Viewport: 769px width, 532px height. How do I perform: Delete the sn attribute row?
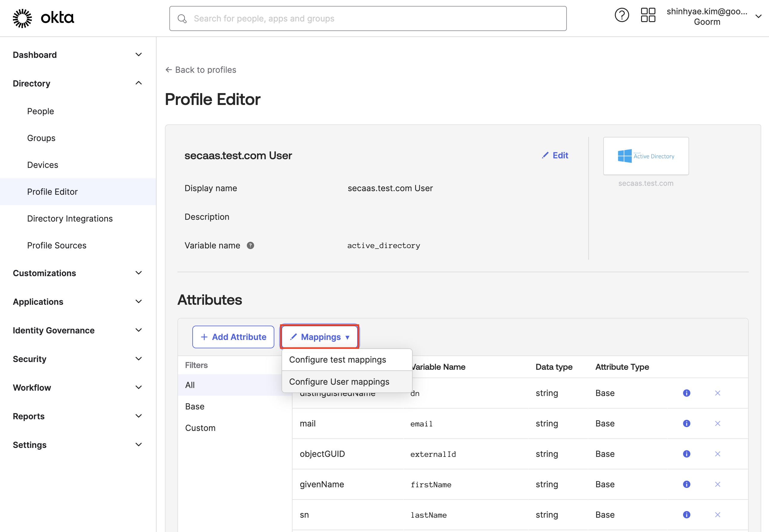[717, 515]
